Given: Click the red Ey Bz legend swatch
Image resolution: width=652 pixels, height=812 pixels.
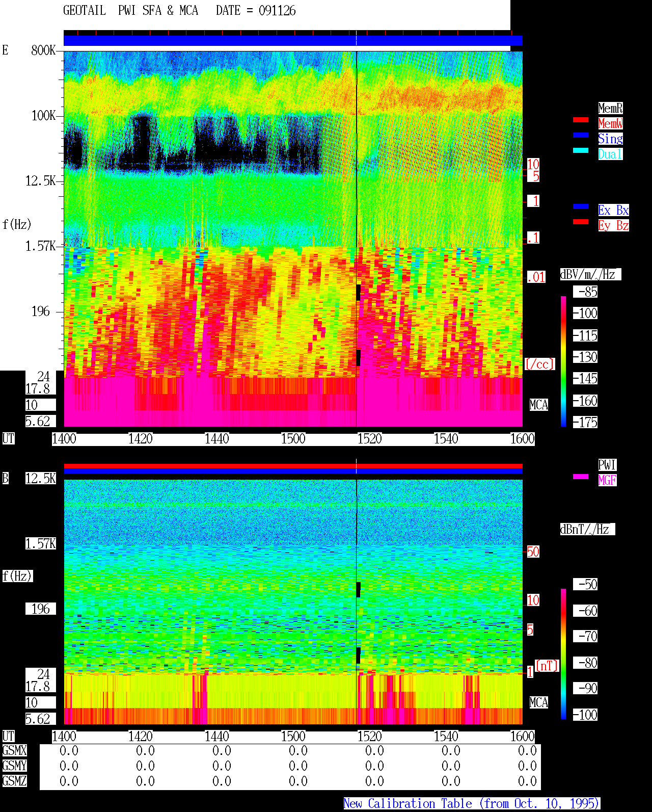Looking at the screenshot, I should (x=581, y=222).
